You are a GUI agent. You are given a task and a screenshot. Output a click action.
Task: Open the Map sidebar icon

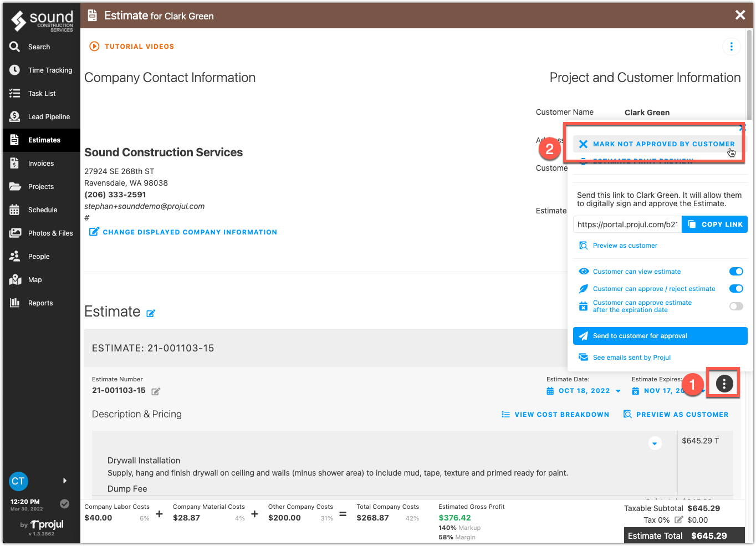click(x=15, y=279)
